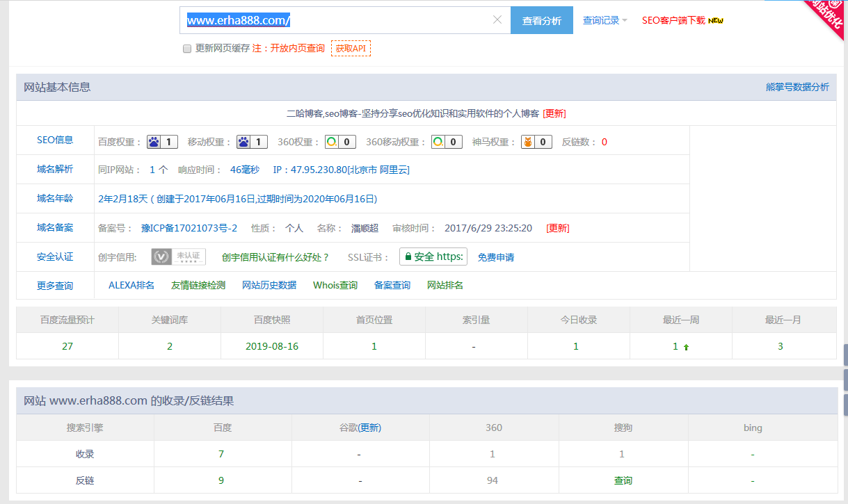Click the domain age 2年2月18天 text

click(x=124, y=199)
